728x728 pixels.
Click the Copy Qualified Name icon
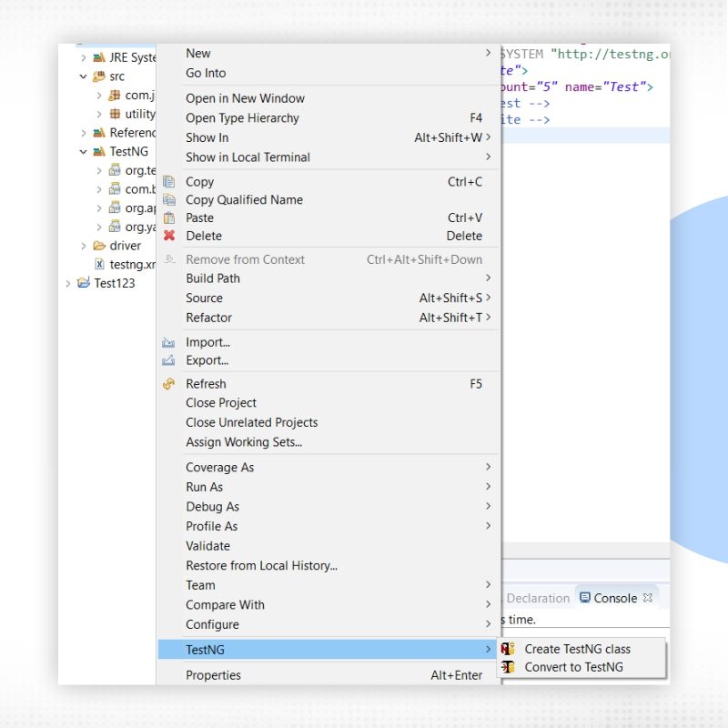169,199
